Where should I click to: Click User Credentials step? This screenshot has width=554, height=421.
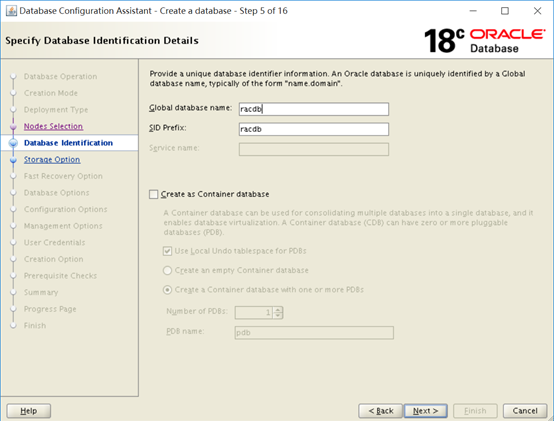coord(54,243)
